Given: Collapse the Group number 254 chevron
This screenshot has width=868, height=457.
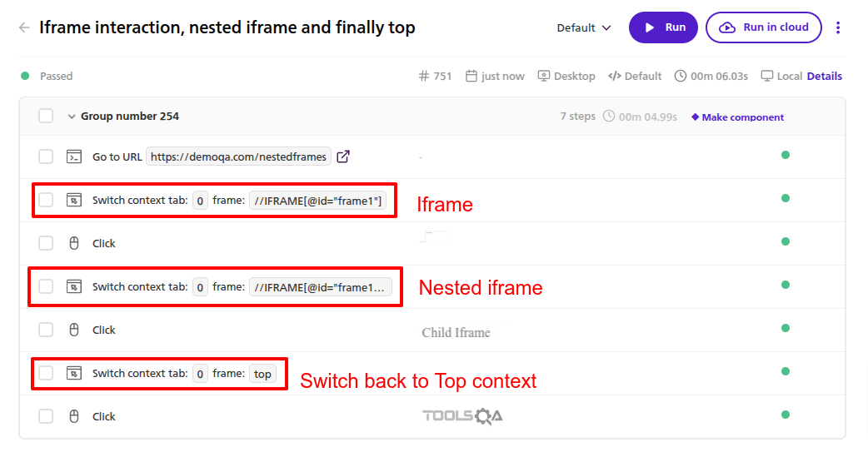Looking at the screenshot, I should (72, 117).
